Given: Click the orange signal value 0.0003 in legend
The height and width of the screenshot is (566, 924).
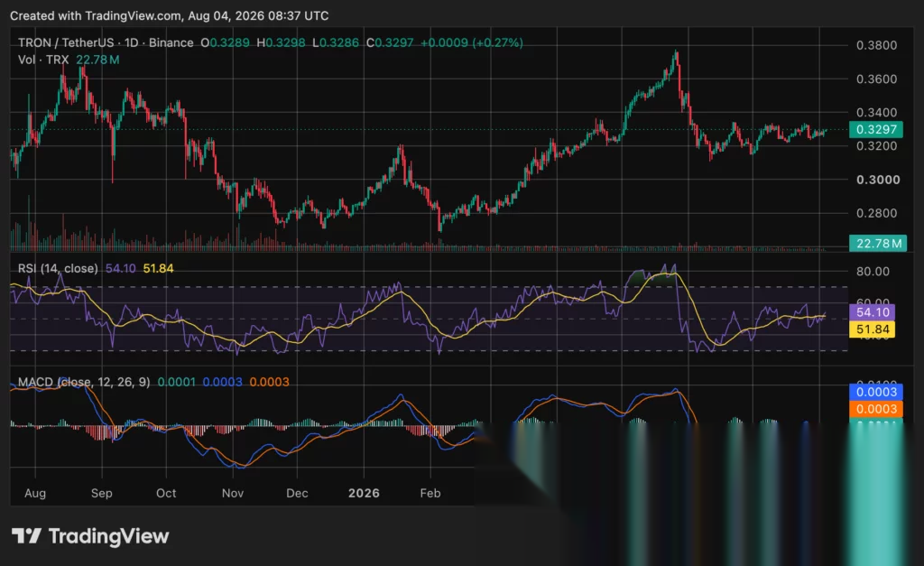Looking at the screenshot, I should pos(269,382).
